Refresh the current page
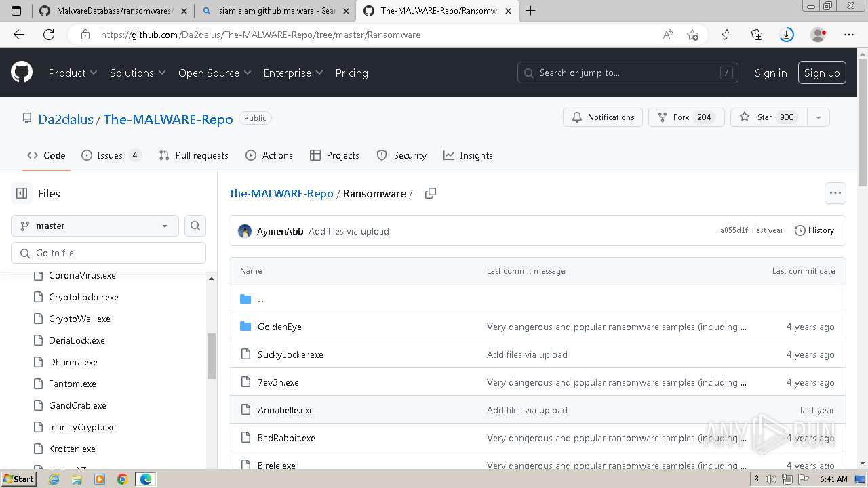This screenshot has width=868, height=488. tap(49, 35)
